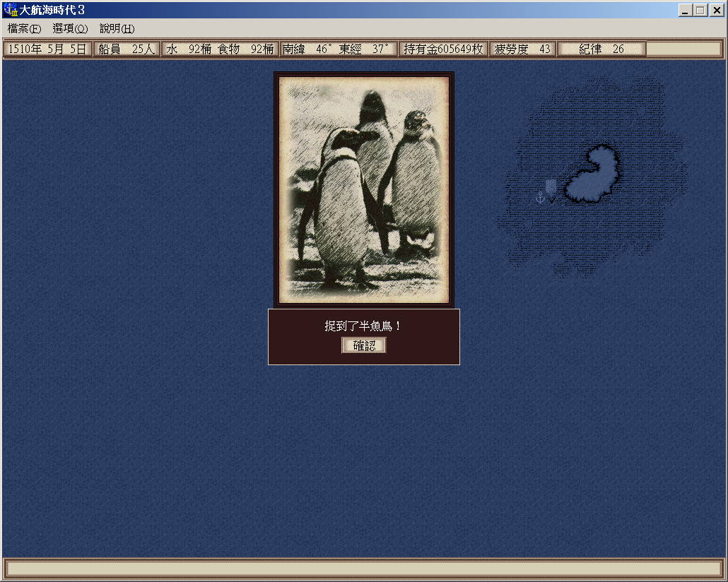Click the water and food supply panel
Screen dimensions: 728x582
pyautogui.click(x=220, y=49)
